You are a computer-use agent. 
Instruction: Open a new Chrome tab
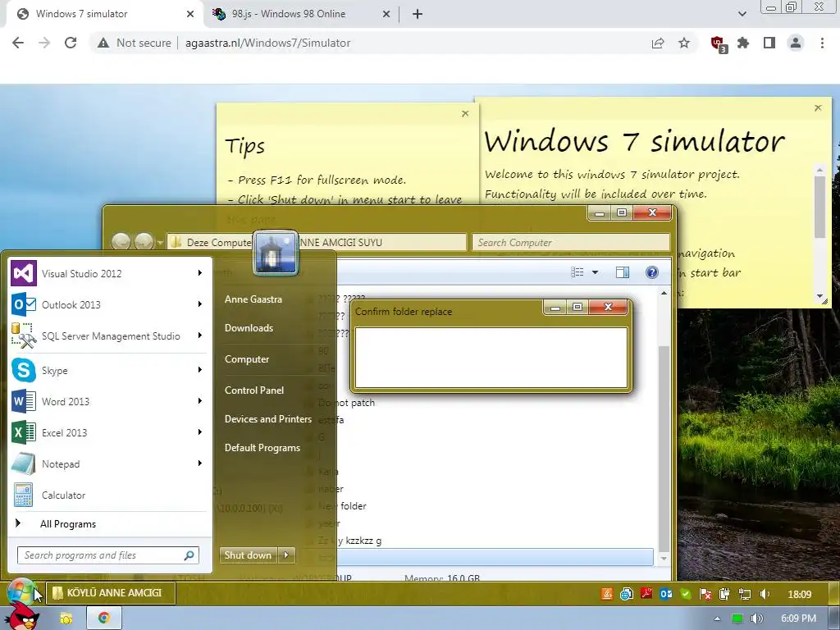click(418, 14)
